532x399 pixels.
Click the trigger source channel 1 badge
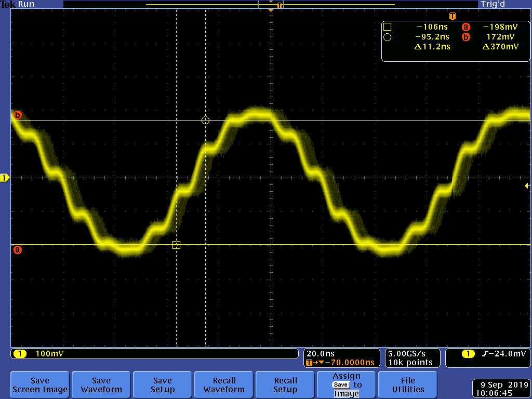(x=468, y=354)
